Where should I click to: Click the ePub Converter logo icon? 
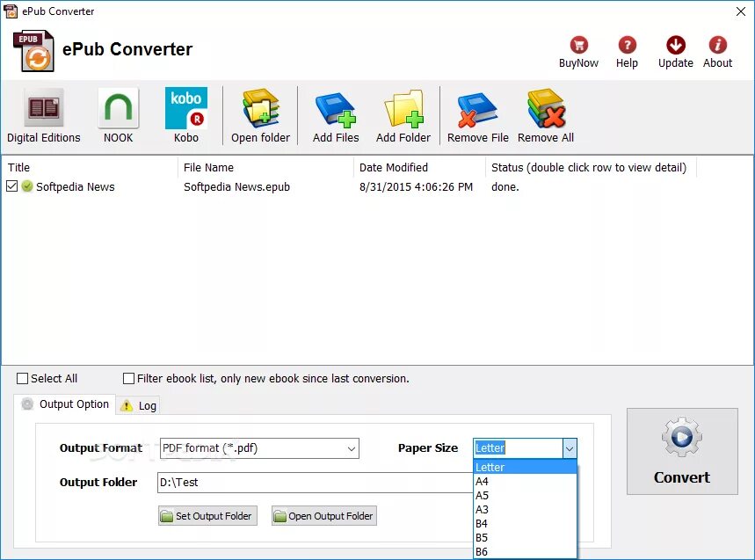coord(33,51)
